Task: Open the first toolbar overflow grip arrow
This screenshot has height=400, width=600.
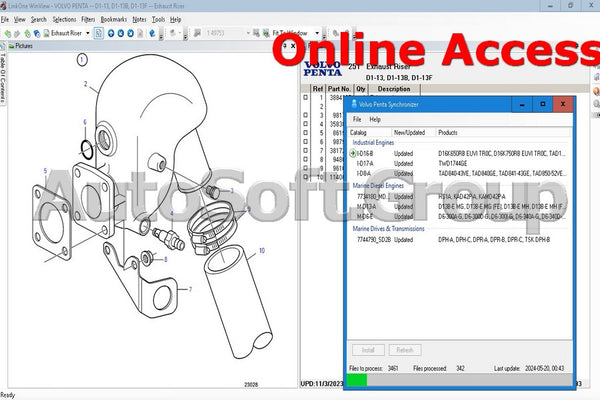Action: point(161,37)
